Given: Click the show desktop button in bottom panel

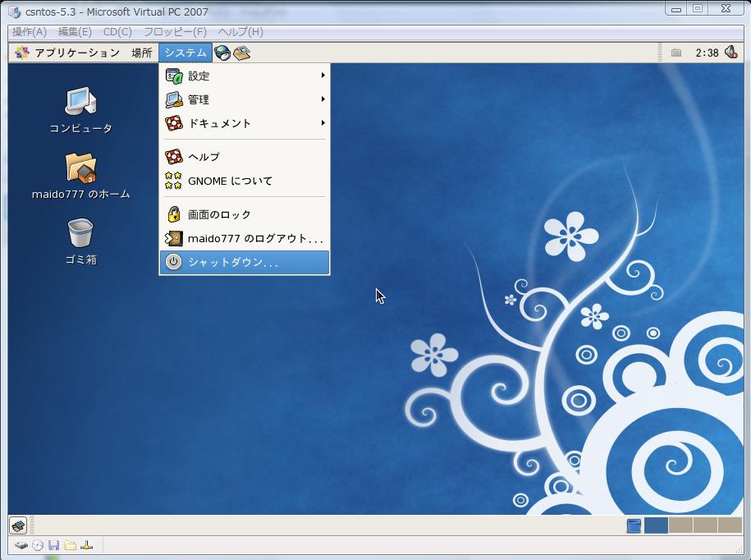Looking at the screenshot, I should pyautogui.click(x=18, y=526).
